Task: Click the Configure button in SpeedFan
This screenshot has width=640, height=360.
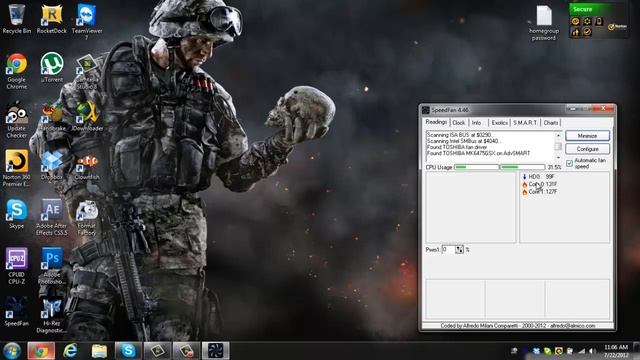Action: tap(587, 149)
